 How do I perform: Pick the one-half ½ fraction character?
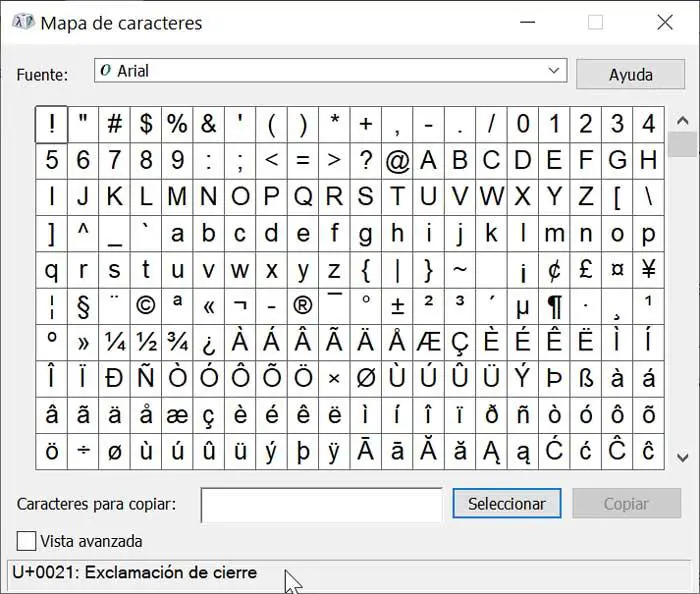(146, 343)
